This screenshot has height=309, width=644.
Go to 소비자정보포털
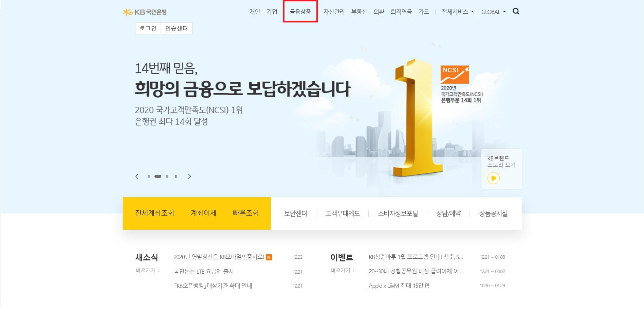398,213
